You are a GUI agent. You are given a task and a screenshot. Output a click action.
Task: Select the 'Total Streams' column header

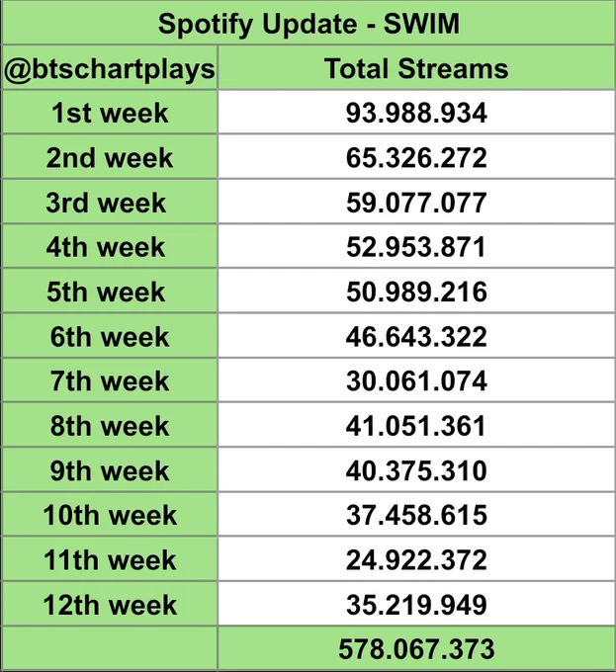point(416,68)
